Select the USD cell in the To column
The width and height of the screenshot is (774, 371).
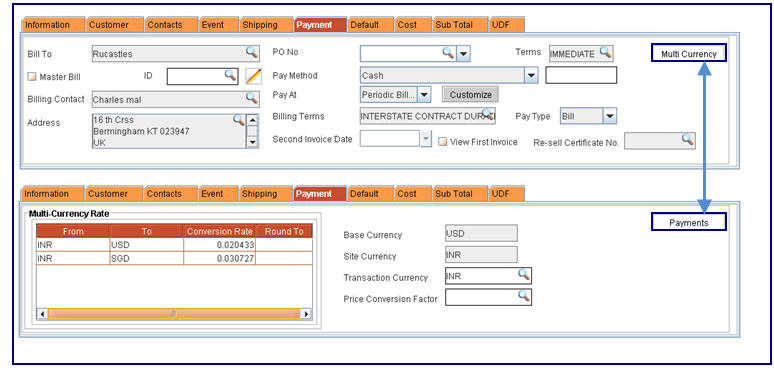pyautogui.click(x=147, y=245)
